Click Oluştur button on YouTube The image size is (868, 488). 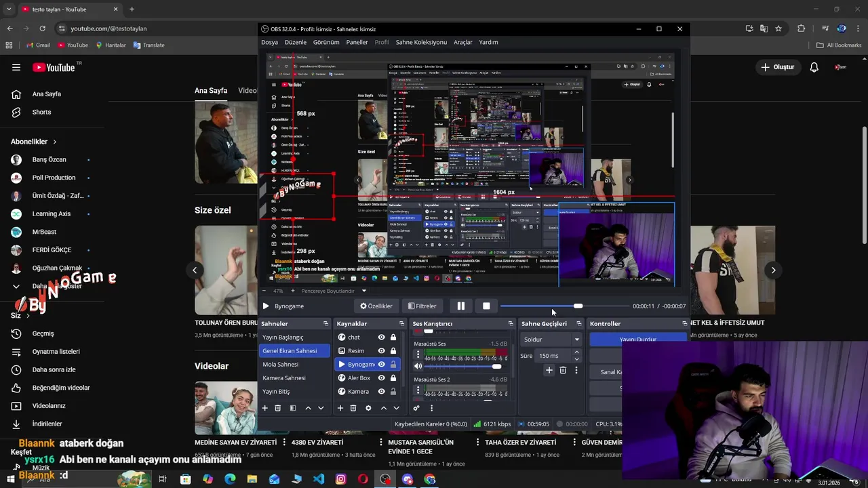coord(777,67)
